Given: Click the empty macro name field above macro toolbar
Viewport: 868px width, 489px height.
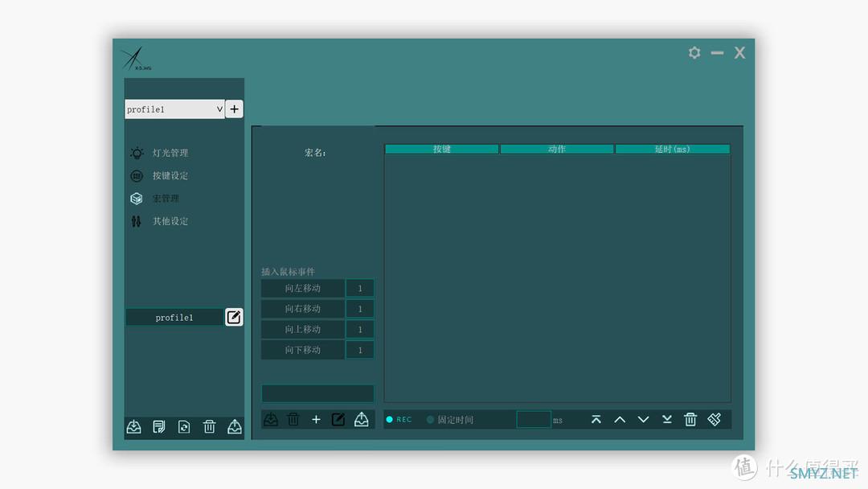Looking at the screenshot, I should pos(317,393).
